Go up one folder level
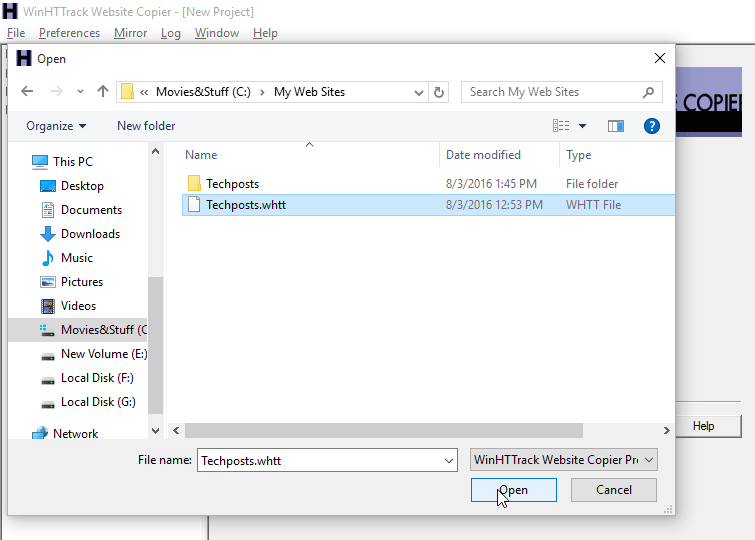 point(103,92)
